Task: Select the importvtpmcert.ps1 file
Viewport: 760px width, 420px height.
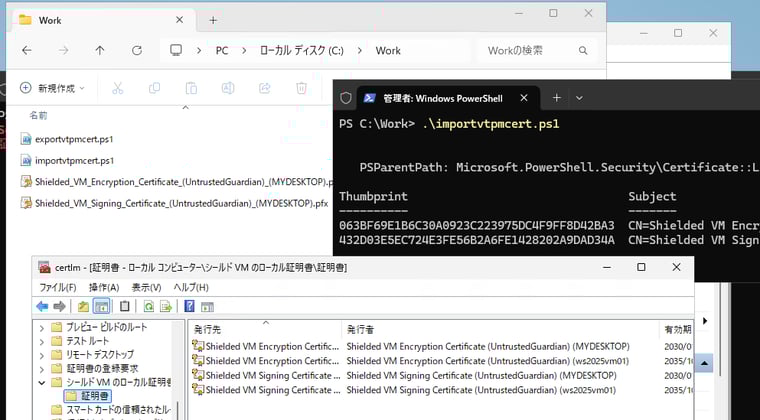Action: tap(73, 160)
